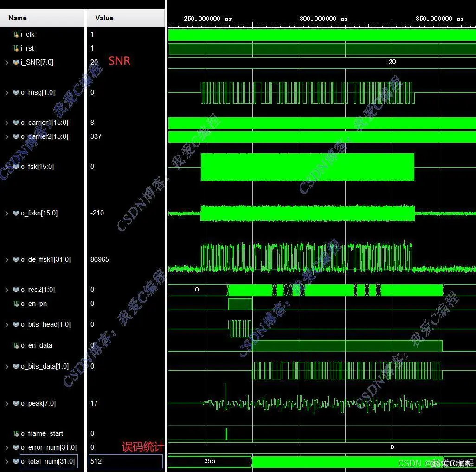This screenshot has height=472, width=476.
Task: Click the o_bits_data[1:0] bus icon
Action: pyautogui.click(x=16, y=367)
